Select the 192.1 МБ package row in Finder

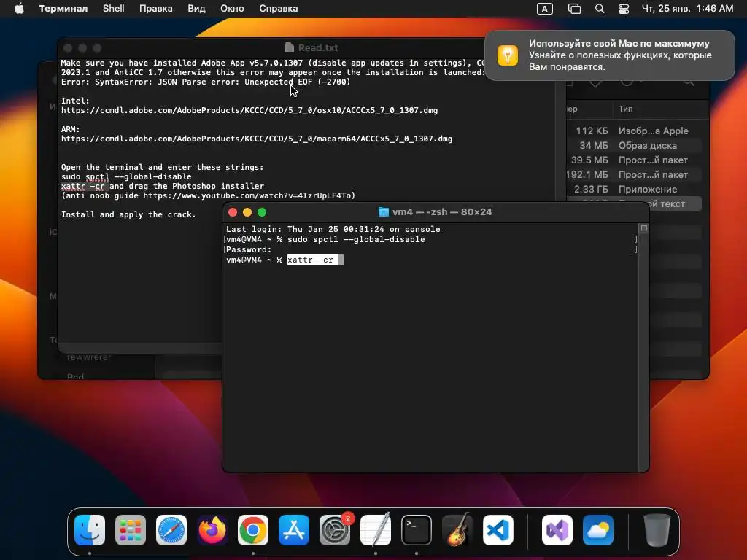coord(634,175)
